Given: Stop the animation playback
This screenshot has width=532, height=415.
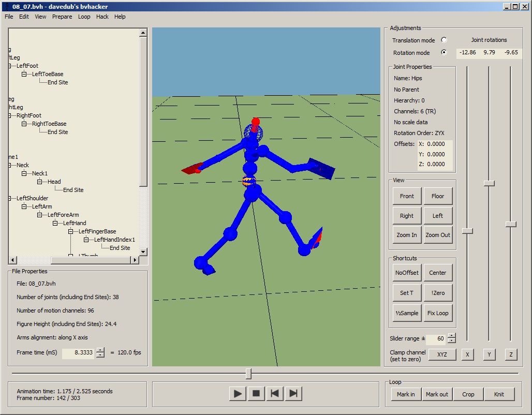Looking at the screenshot, I should (256, 394).
